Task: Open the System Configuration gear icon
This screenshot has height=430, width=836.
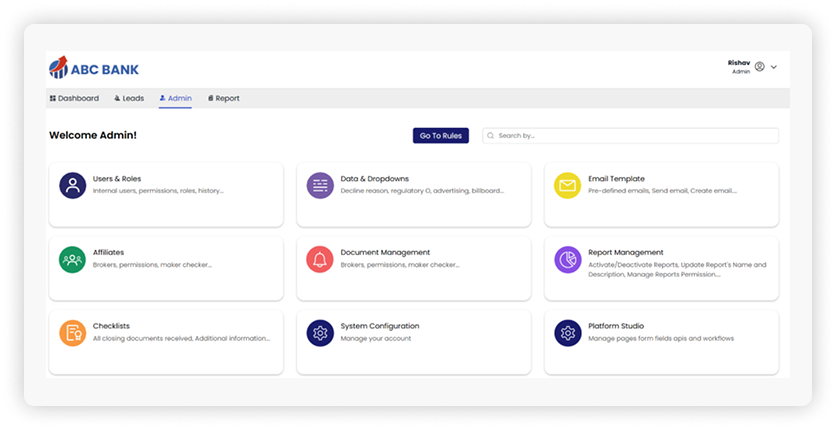Action: [x=320, y=333]
